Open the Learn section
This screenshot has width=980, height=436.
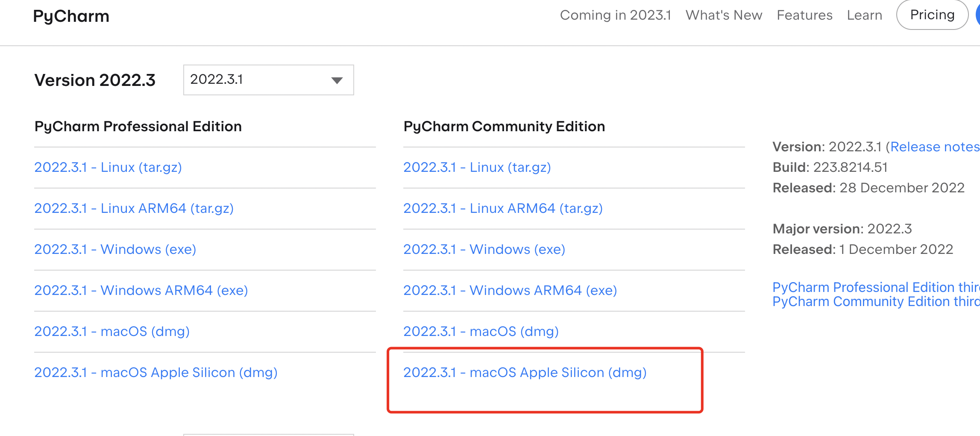tap(864, 15)
